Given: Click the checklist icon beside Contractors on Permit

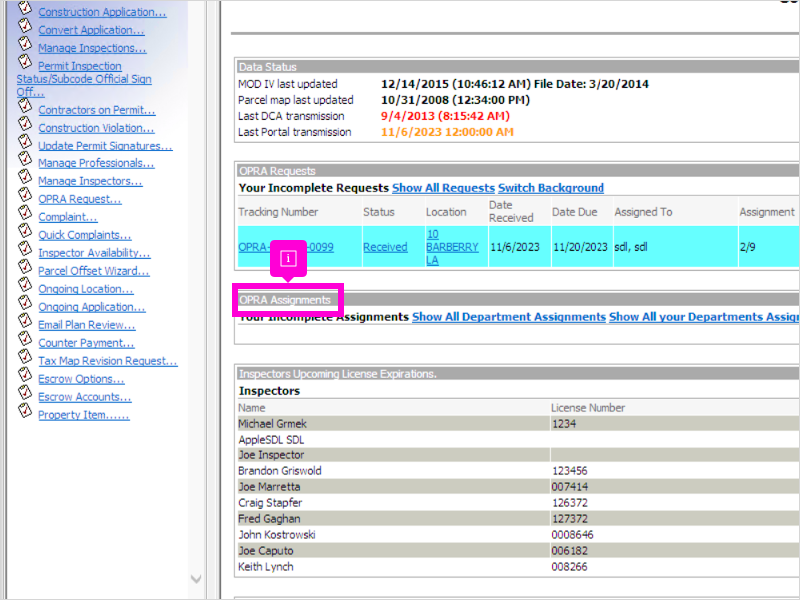Looking at the screenshot, I should [x=25, y=106].
